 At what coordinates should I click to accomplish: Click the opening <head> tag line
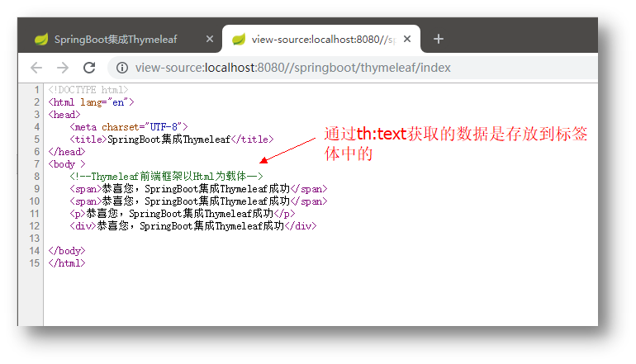click(x=64, y=115)
